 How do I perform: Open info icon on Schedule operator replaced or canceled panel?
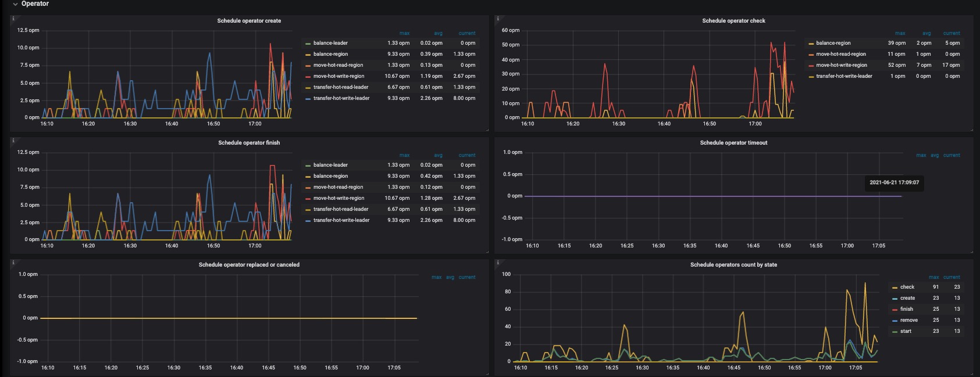pyautogui.click(x=13, y=263)
